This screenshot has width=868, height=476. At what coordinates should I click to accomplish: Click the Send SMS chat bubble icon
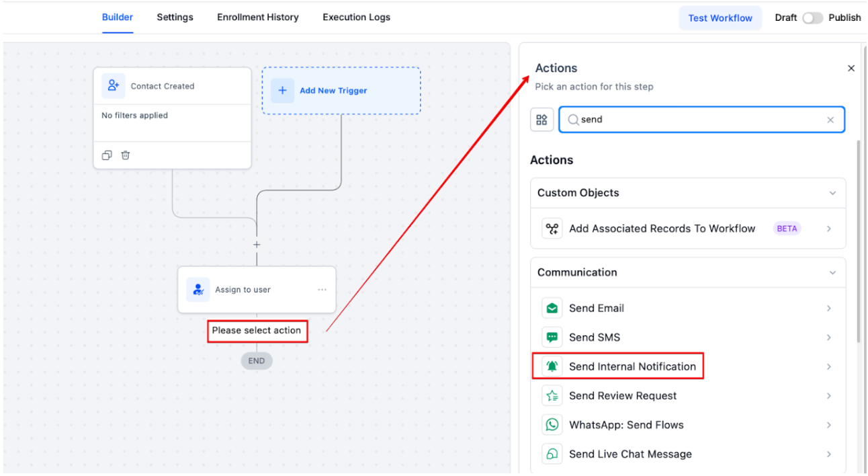click(x=552, y=338)
